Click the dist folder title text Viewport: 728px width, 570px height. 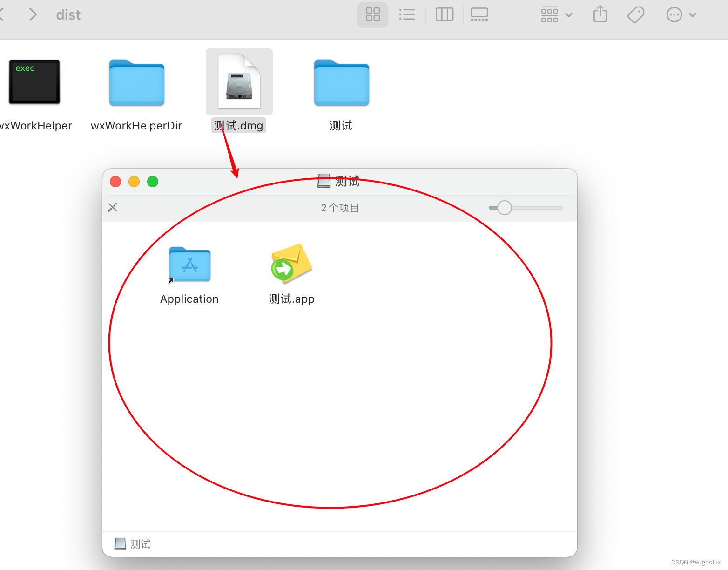68,14
